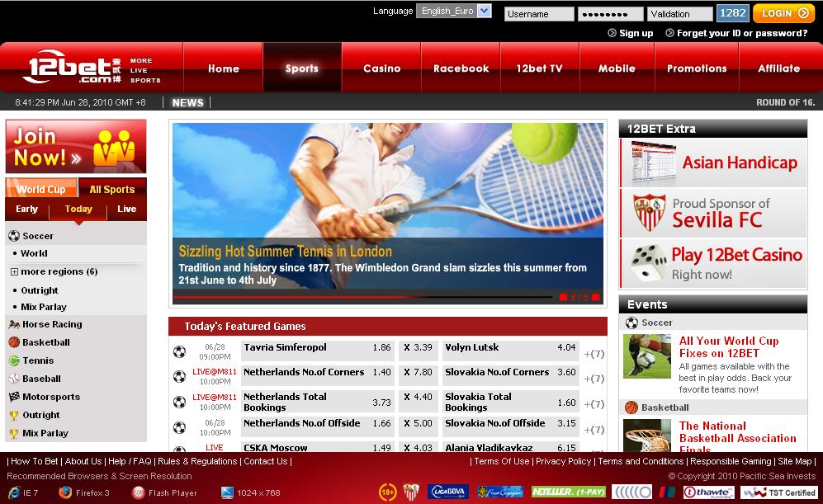Open the Privacy Policy link
The height and width of the screenshot is (504, 823).
[563, 462]
